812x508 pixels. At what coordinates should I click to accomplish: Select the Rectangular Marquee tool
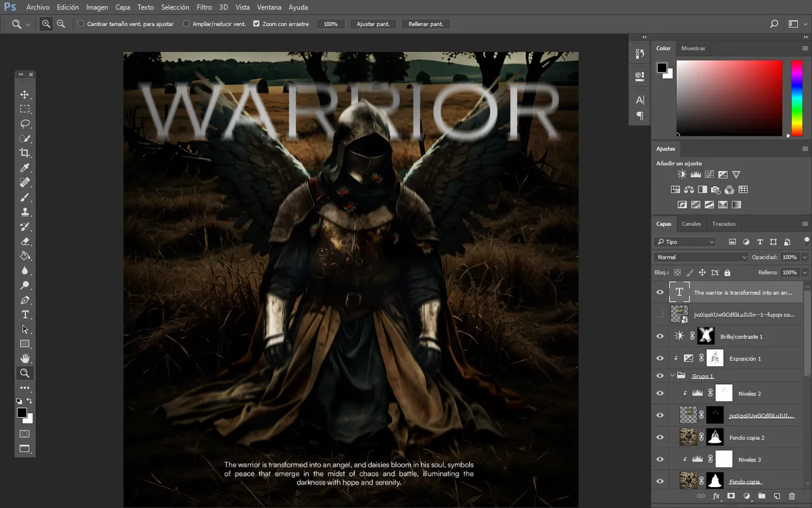25,109
